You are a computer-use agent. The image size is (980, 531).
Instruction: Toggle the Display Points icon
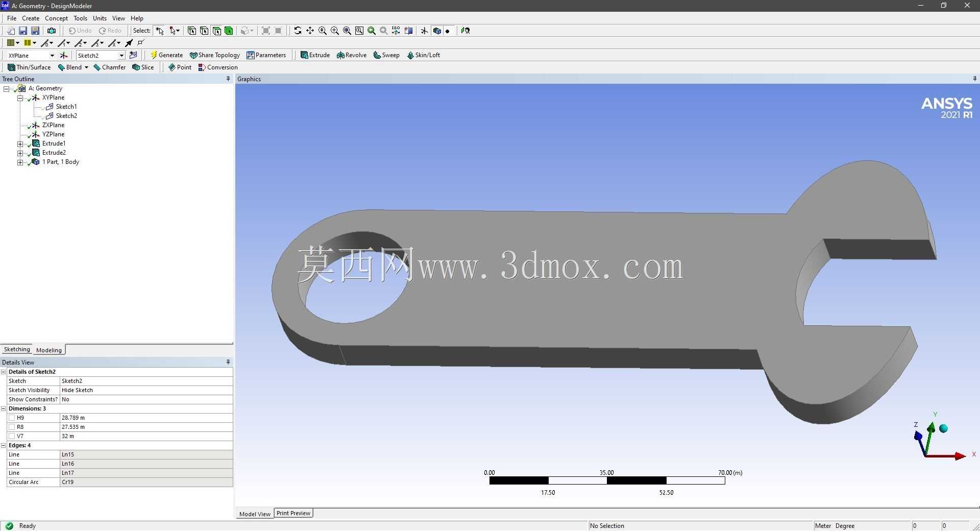(x=448, y=31)
